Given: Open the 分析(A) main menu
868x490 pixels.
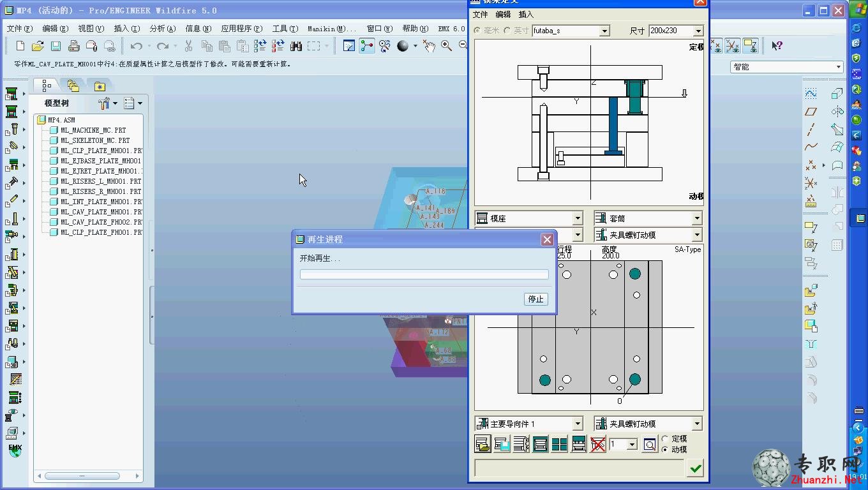Looking at the screenshot, I should pos(163,29).
